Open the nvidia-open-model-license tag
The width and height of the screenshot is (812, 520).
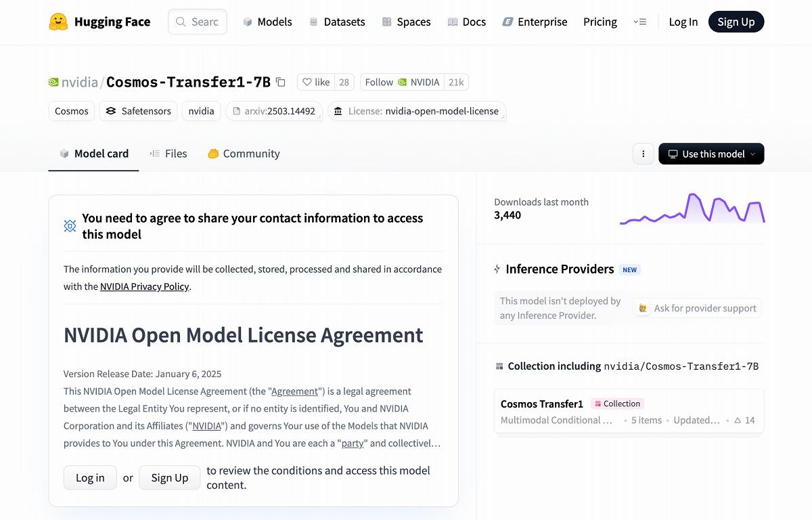tap(417, 111)
